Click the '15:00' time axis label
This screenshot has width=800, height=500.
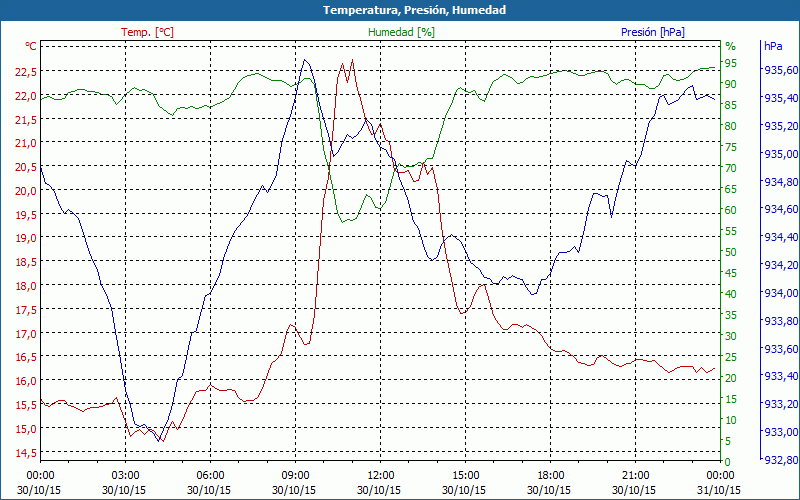465,476
